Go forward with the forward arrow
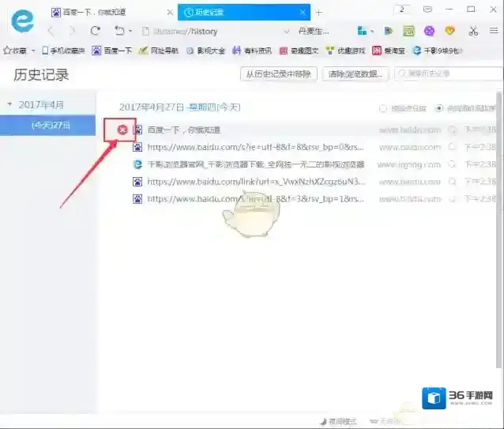Image resolution: width=504 pixels, height=429 pixels. coord(73,31)
